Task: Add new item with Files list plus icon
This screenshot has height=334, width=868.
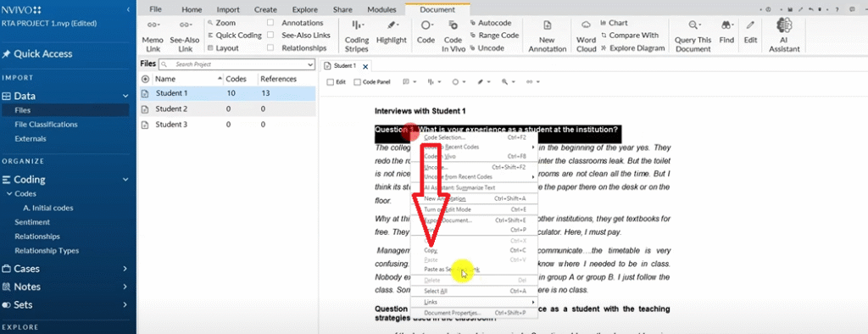Action: pyautogui.click(x=146, y=79)
